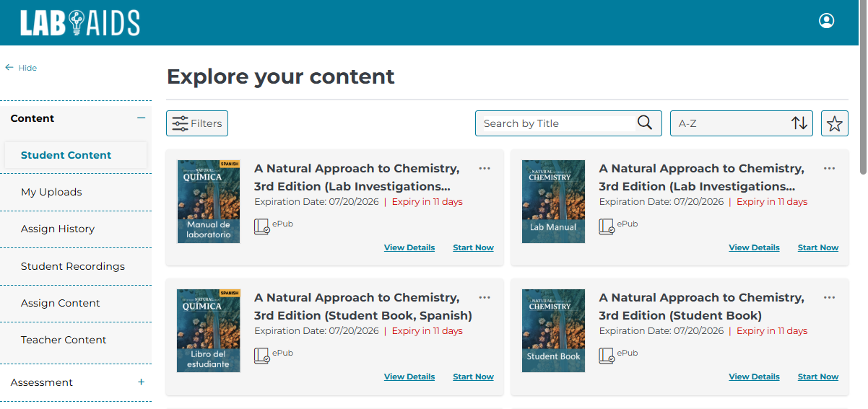Viewport: 868px width, 409px height.
Task: View Details for Libro del estudiante book
Action: pos(409,377)
